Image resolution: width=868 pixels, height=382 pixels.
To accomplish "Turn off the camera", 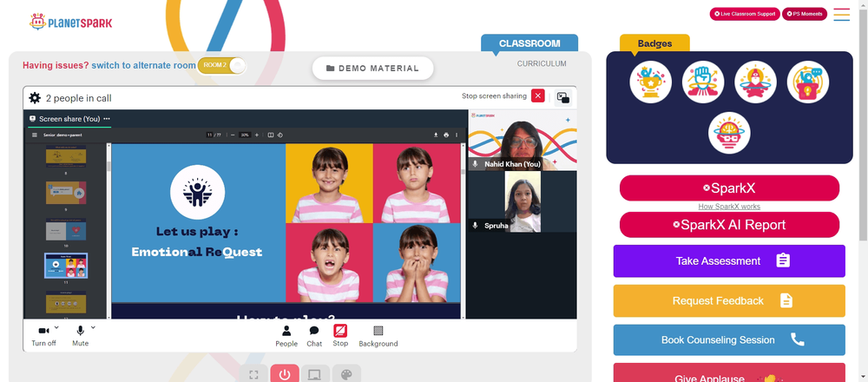I will point(43,335).
